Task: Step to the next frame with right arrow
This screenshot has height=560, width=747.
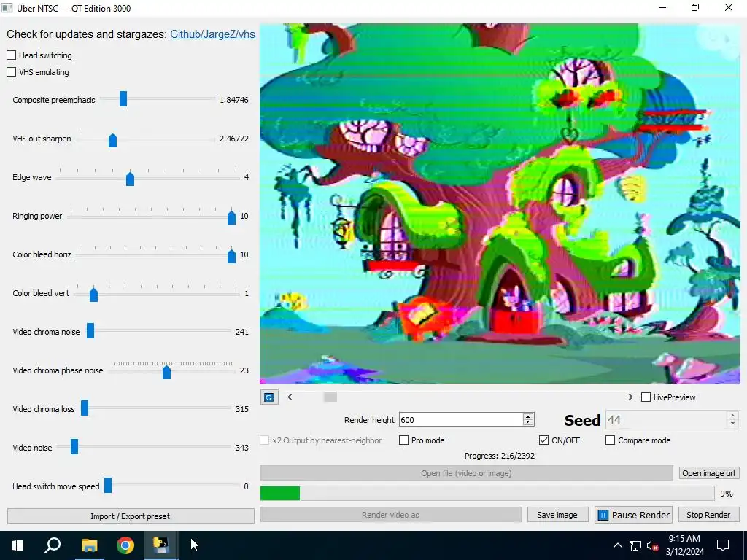Action: tap(631, 397)
